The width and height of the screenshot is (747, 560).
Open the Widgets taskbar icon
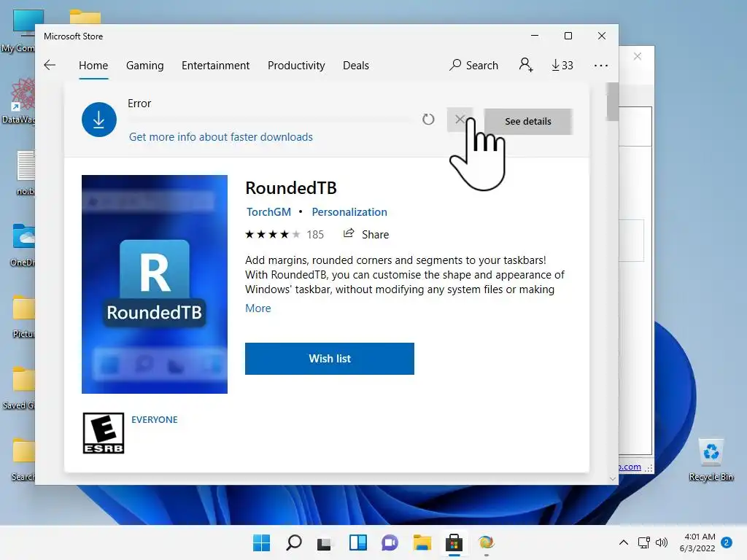(x=357, y=542)
